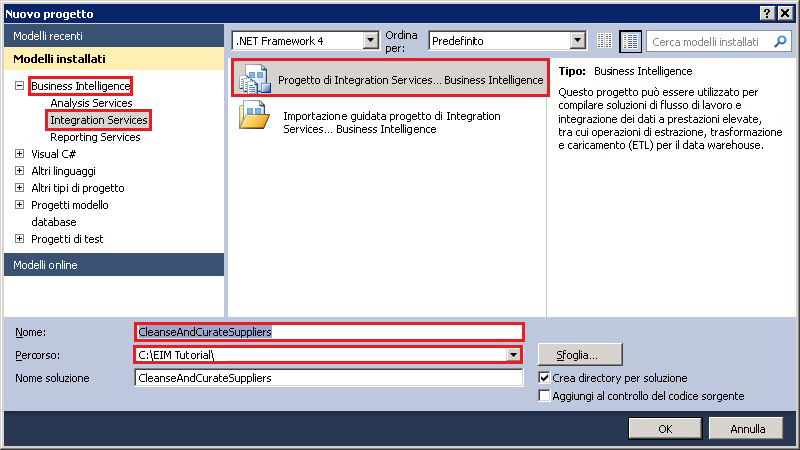Click the Visual C# label
Image resolution: width=800 pixels, height=450 pixels.
[54, 154]
